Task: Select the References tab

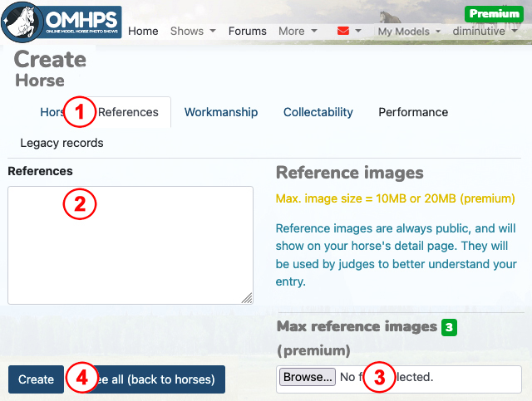Action: [130, 112]
